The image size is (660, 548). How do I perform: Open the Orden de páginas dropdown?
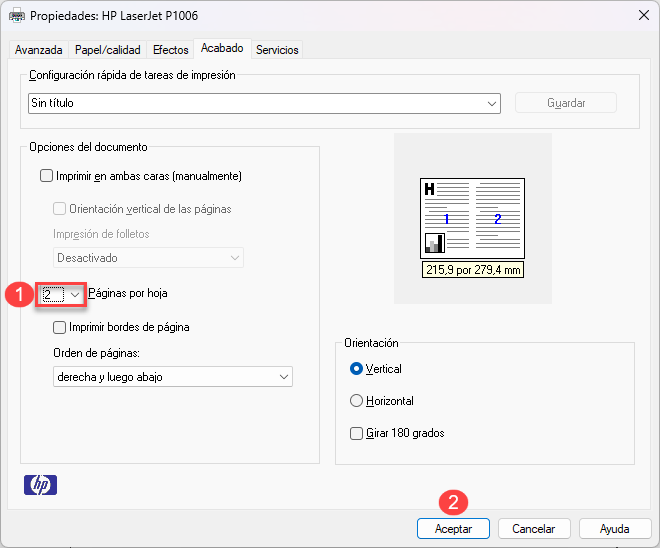pyautogui.click(x=173, y=377)
